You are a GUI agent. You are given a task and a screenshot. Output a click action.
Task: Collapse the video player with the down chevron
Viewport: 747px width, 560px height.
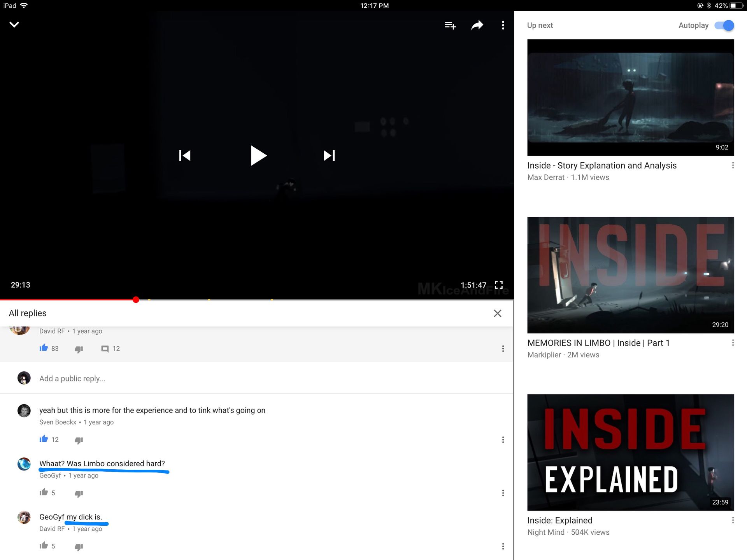14,25
